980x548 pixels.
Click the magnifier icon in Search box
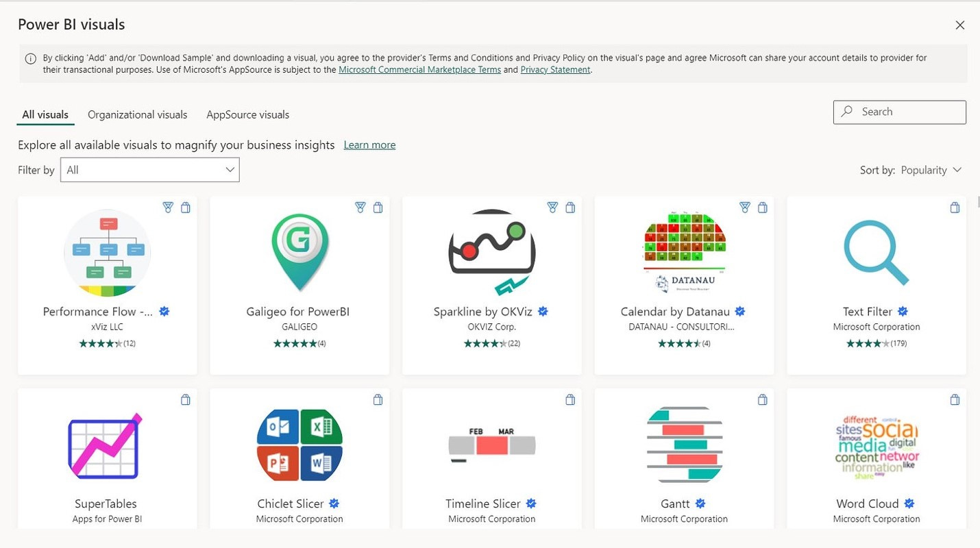848,112
